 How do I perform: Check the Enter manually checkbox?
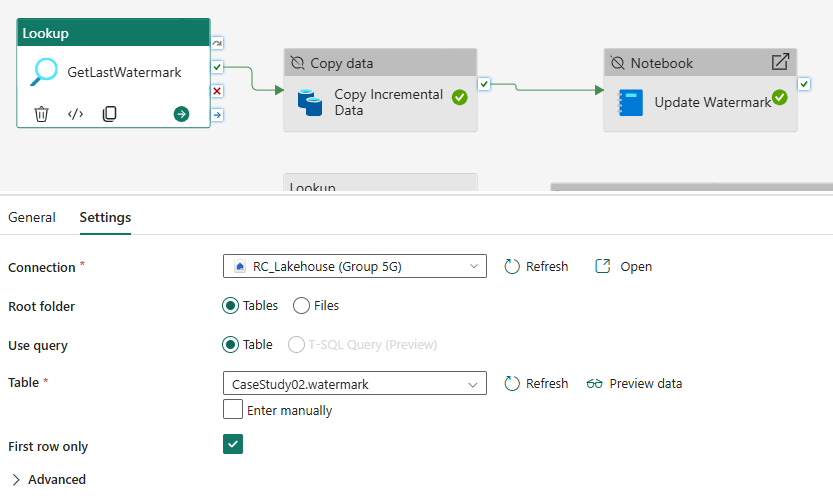(233, 409)
